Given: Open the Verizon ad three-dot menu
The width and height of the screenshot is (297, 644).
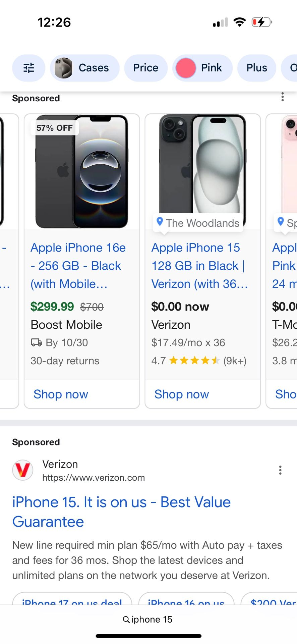Looking at the screenshot, I should click(x=280, y=470).
